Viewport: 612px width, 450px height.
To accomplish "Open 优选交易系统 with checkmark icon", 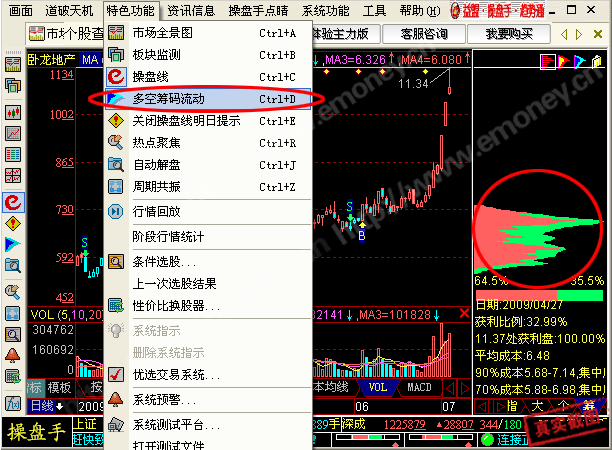I will pyautogui.click(x=116, y=374).
